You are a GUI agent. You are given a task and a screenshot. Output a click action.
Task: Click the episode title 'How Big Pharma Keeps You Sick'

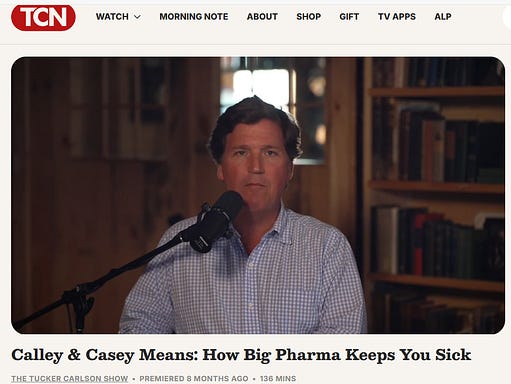pos(337,355)
